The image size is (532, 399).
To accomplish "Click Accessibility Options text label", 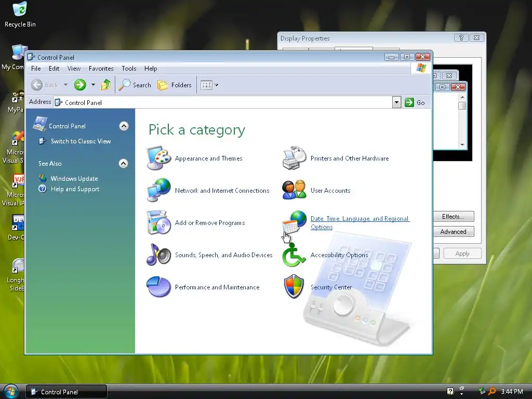I will (339, 255).
